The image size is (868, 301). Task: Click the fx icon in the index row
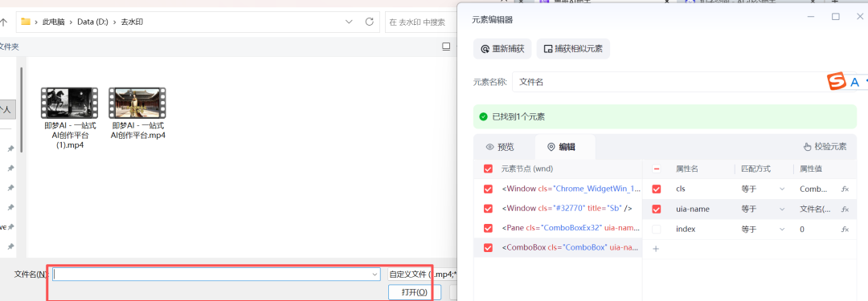845,229
